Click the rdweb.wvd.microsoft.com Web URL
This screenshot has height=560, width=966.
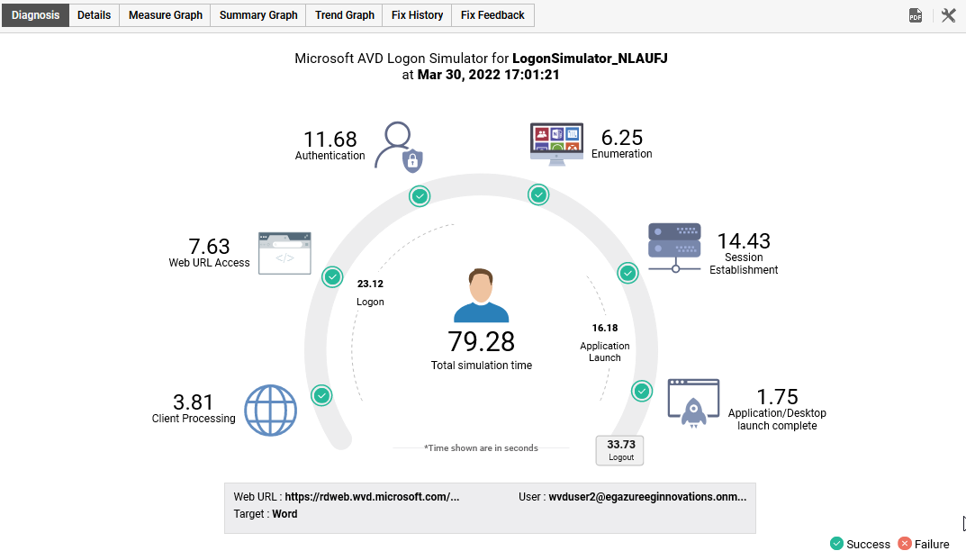coord(372,497)
